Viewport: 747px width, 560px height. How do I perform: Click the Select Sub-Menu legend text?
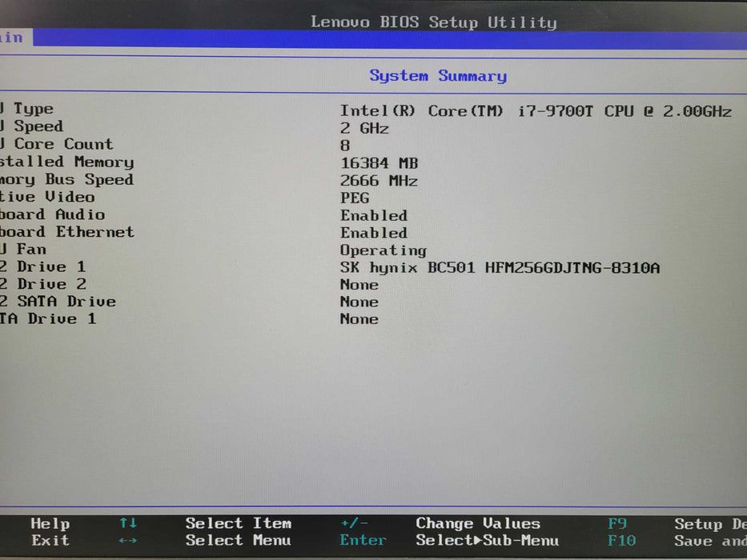click(487, 541)
